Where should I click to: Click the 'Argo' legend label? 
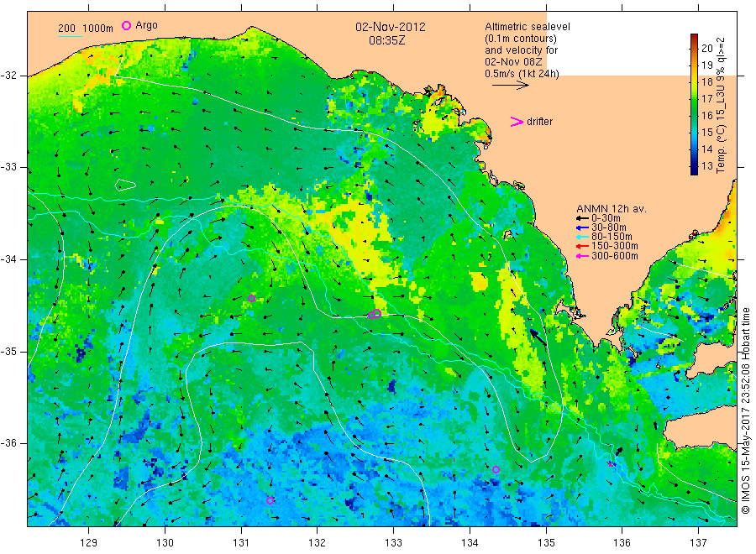pos(146,25)
